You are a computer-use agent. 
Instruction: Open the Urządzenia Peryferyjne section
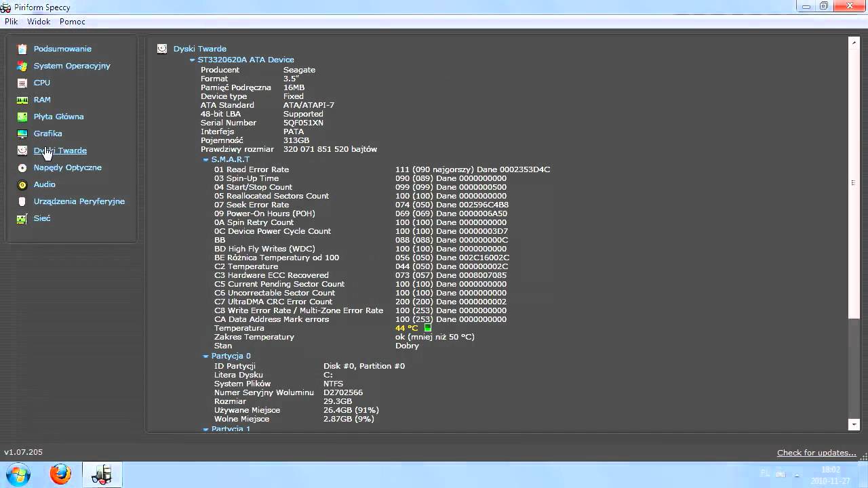pyautogui.click(x=79, y=201)
